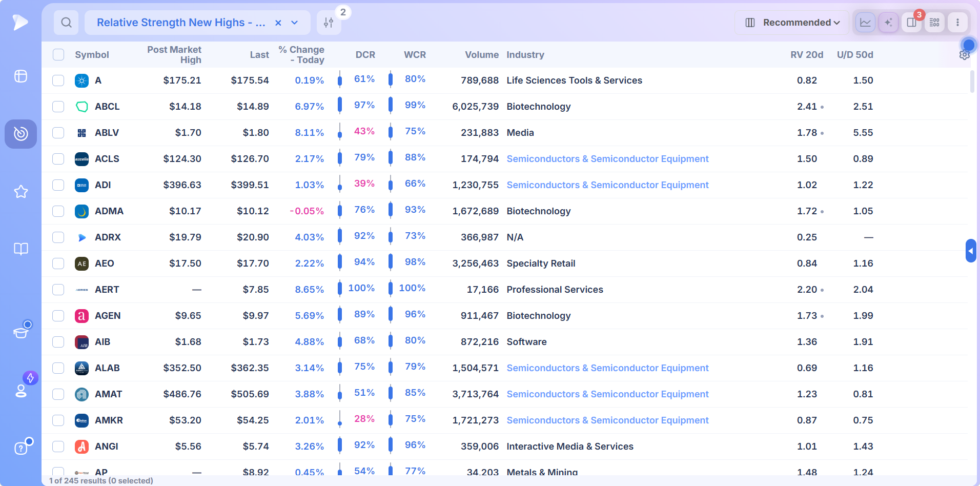Open the help question mark icon
980x486 pixels.
[21, 448]
